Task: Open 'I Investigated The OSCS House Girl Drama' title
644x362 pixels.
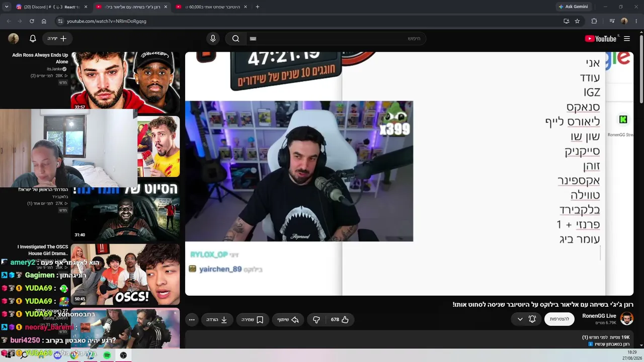Action: [x=43, y=250]
